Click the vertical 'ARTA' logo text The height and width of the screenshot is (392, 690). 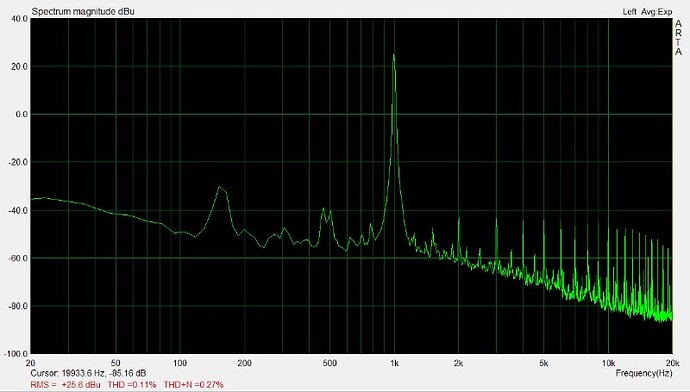tap(678, 37)
